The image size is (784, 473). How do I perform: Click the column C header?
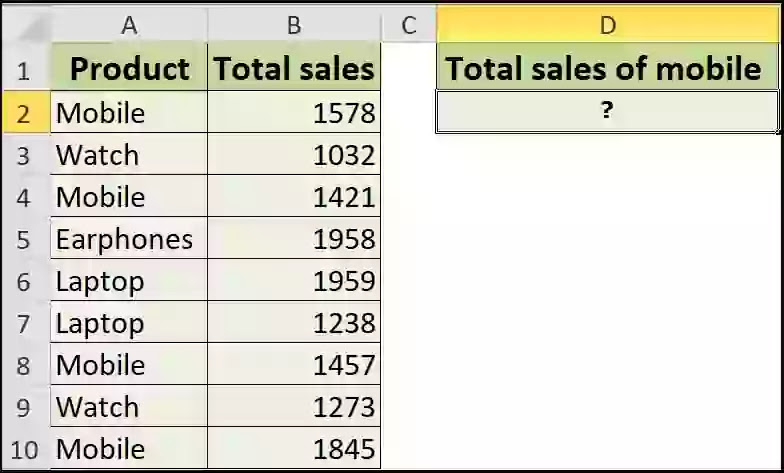pyautogui.click(x=408, y=24)
